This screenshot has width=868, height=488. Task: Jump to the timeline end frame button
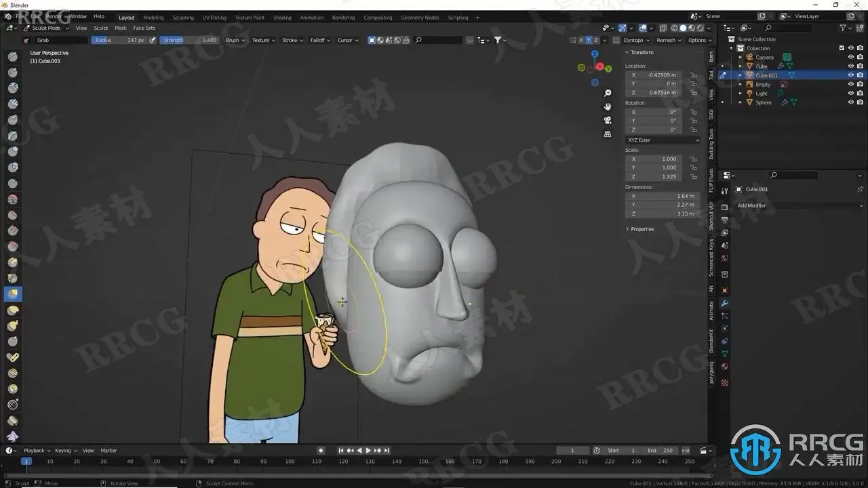[387, 451]
